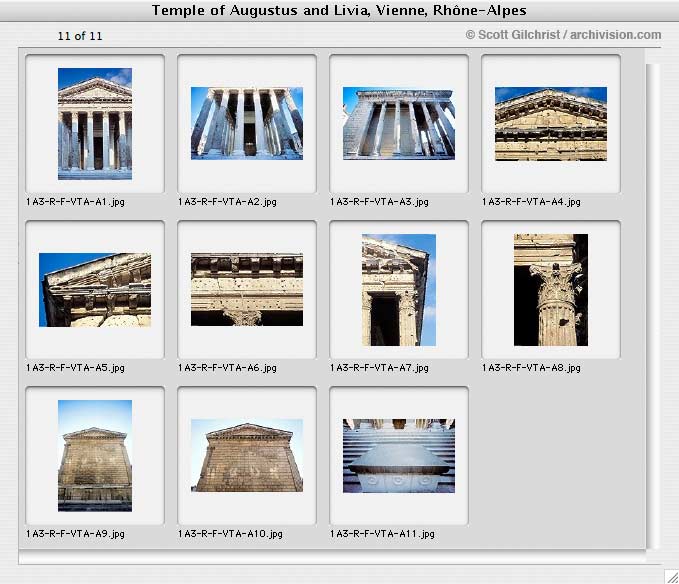Screen dimensions: 679x584
Task: Open thumbnail 1A3-R-F-VTA-A1.jpg temple front
Action: pos(95,124)
